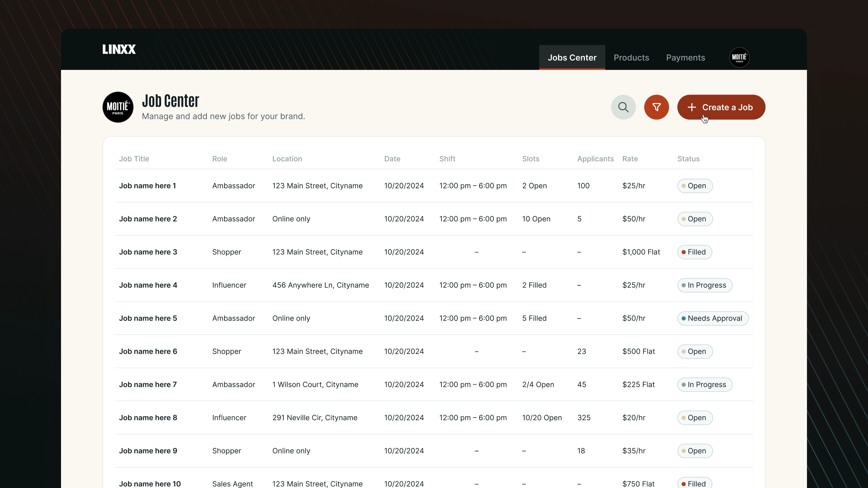
Task: Open Job name here 8
Action: coord(148,418)
